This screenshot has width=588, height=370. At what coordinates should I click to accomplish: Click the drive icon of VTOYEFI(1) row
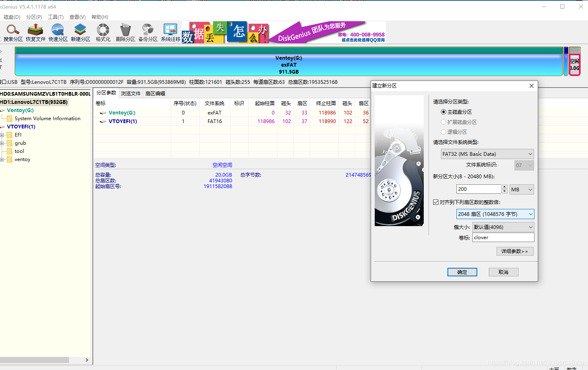103,121
